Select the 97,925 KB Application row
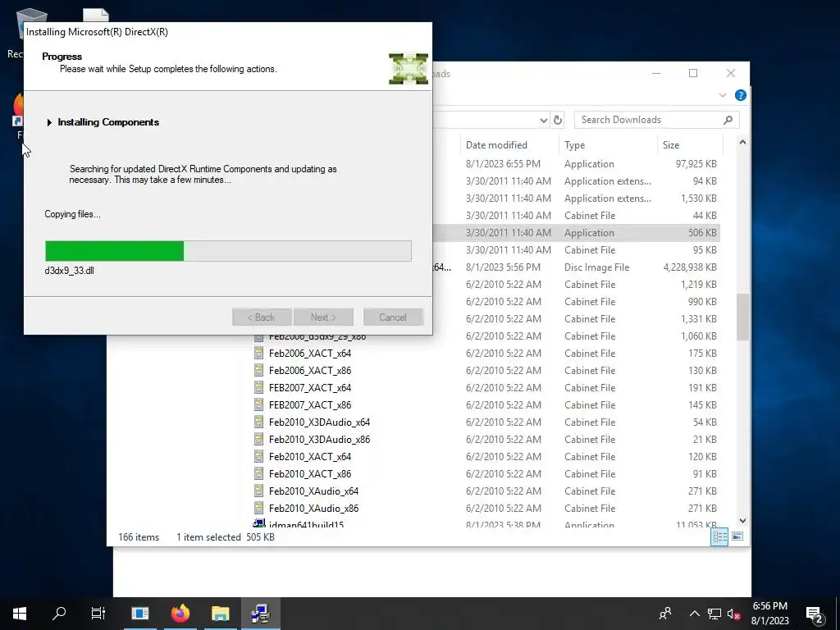The width and height of the screenshot is (840, 630). click(x=576, y=164)
